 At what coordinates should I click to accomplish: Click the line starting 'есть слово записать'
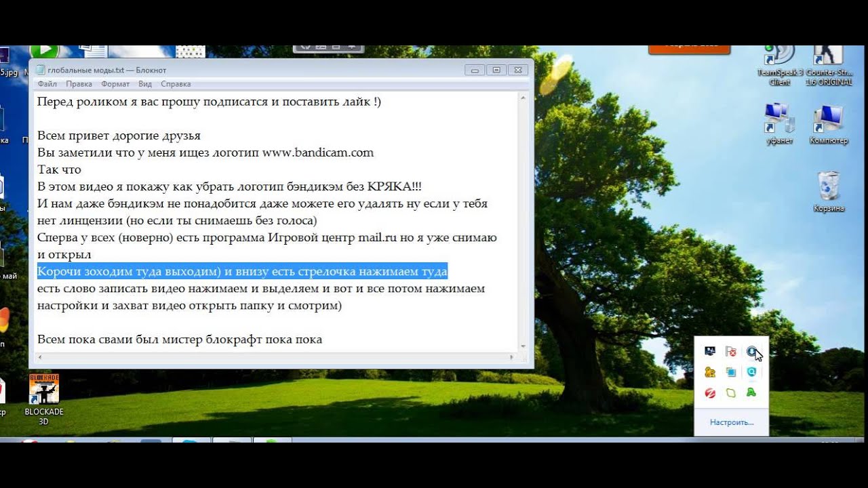[261, 289]
